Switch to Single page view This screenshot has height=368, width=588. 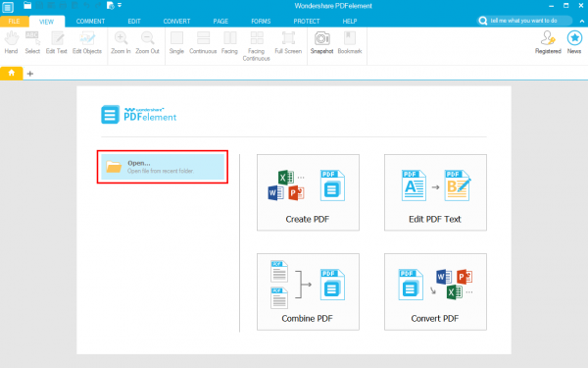click(x=176, y=42)
